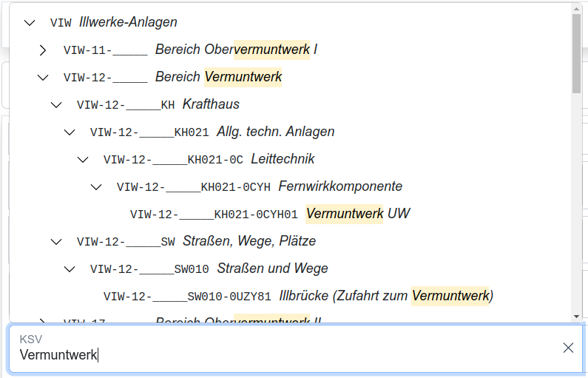
Task: Clear the KSV search field
Action: [x=568, y=348]
